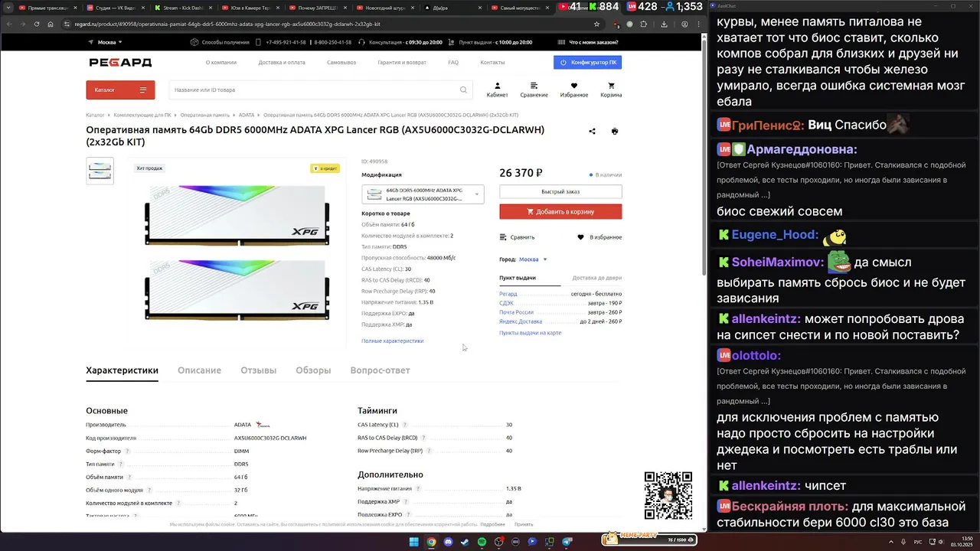Click Яндекс.Доставка delivery link
The image size is (980, 551).
point(521,321)
